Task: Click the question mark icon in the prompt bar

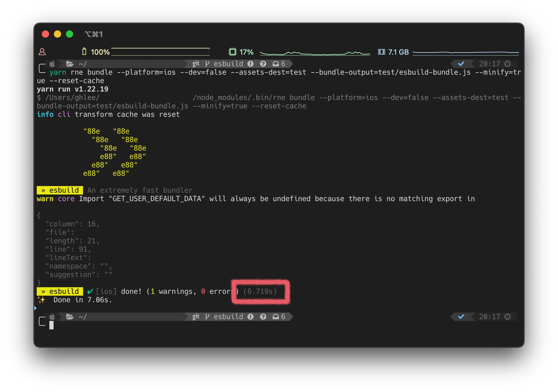Action: [263, 64]
